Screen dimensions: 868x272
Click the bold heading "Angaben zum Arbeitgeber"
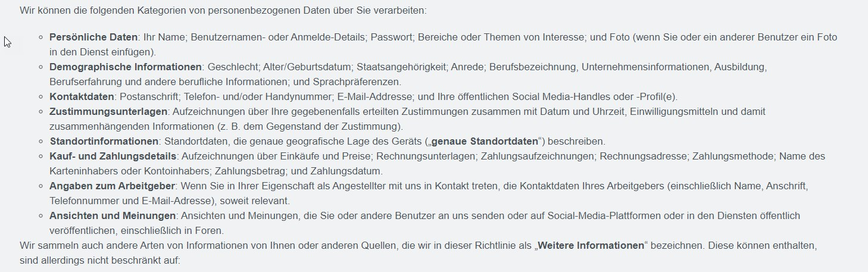(111, 186)
